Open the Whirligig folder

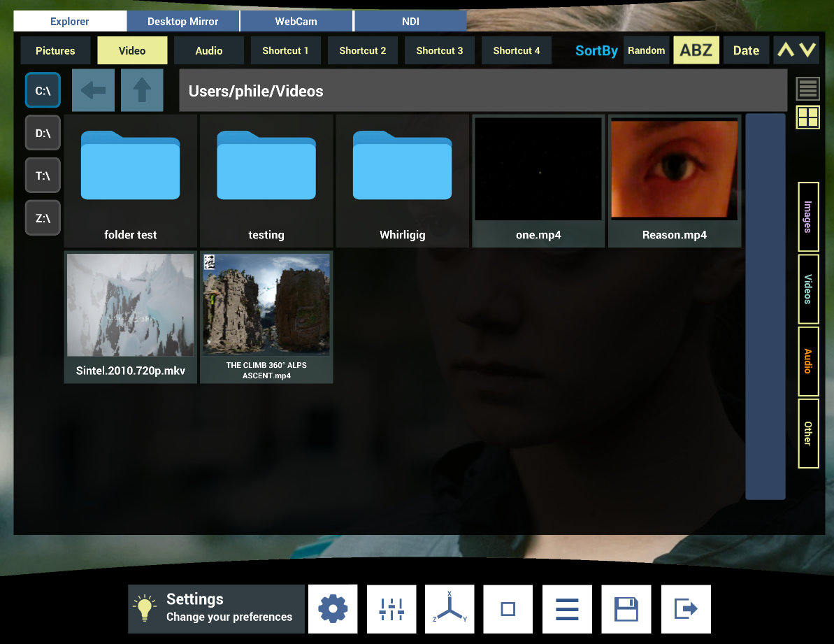(403, 181)
